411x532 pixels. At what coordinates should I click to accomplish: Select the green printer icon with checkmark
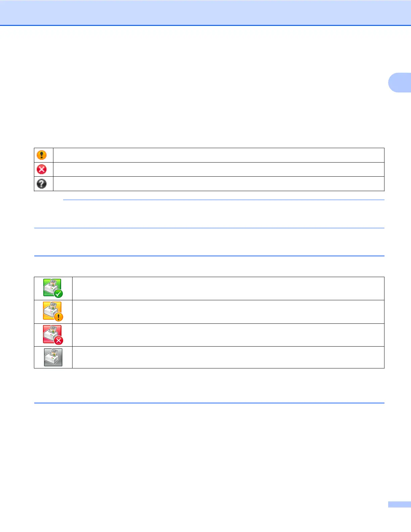(x=53, y=288)
